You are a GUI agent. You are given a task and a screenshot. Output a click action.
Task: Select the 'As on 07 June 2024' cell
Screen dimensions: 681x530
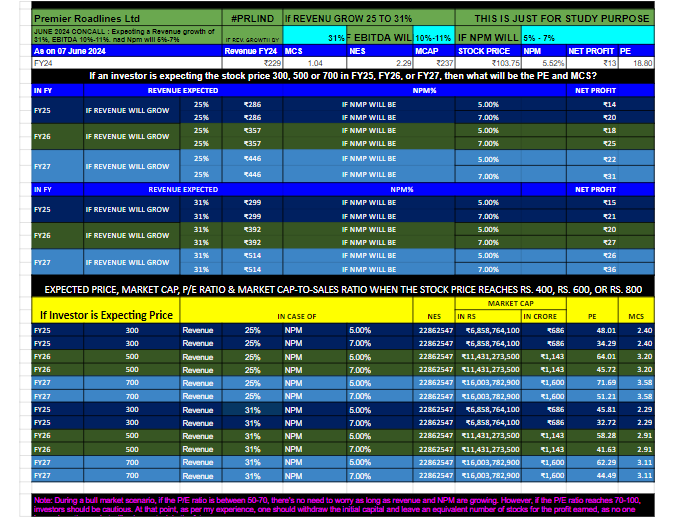pos(126,51)
